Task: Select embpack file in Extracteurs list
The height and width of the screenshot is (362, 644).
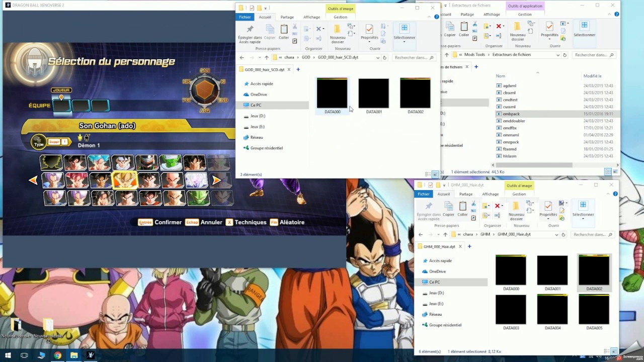Action: [511, 114]
